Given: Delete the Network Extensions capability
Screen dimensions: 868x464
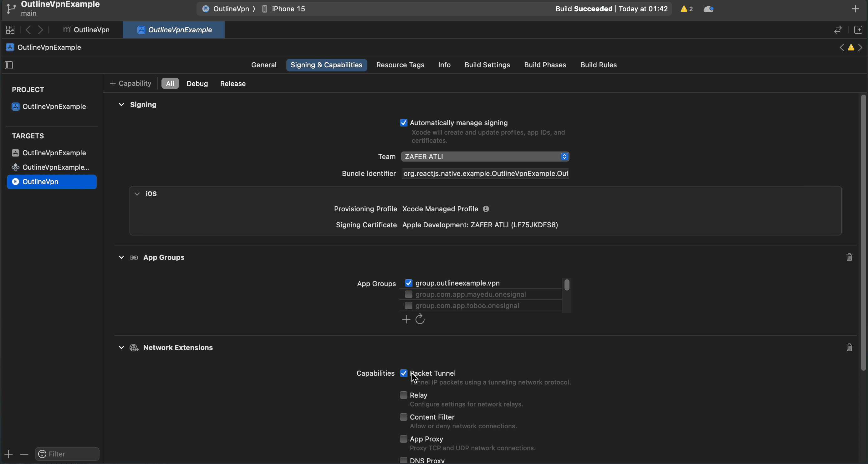Looking at the screenshot, I should pyautogui.click(x=849, y=347).
